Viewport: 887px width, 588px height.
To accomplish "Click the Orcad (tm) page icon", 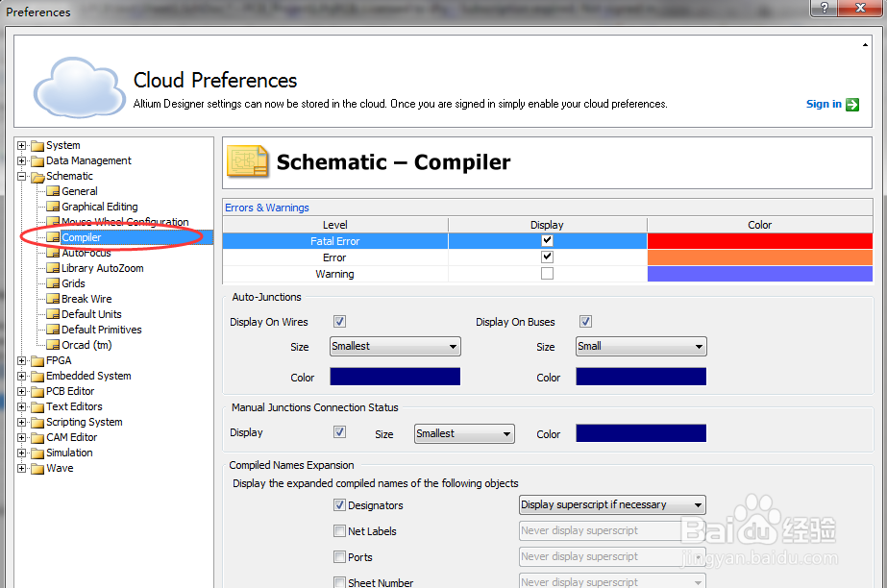I will [x=53, y=345].
